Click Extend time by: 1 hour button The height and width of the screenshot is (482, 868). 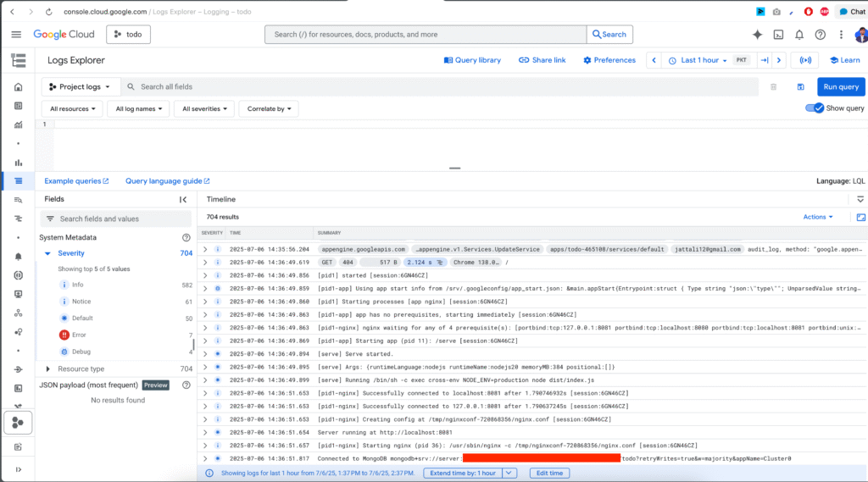point(463,474)
